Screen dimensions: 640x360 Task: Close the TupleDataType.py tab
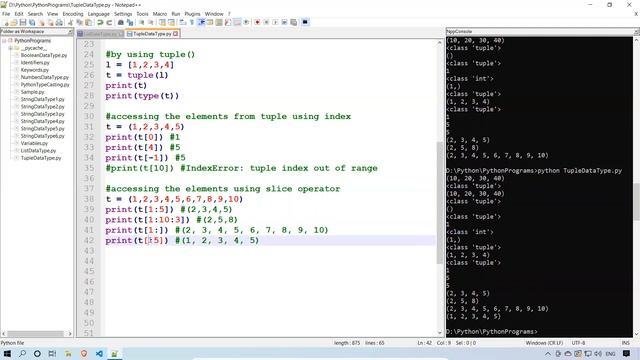point(176,34)
